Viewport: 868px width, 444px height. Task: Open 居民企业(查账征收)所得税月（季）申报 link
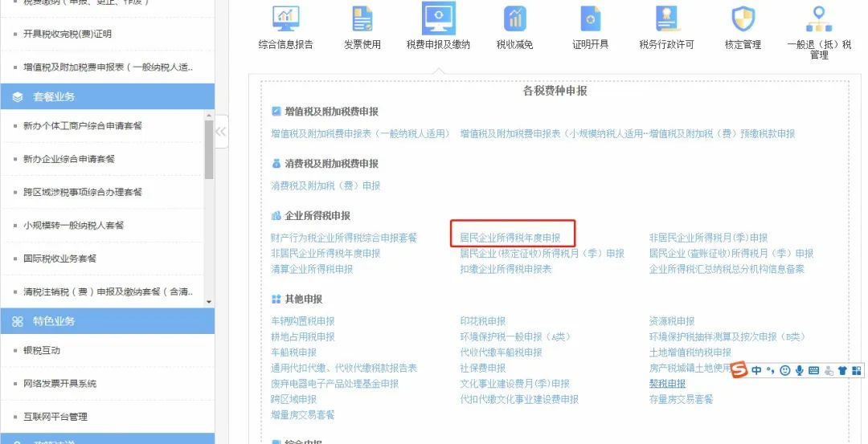pyautogui.click(x=731, y=253)
